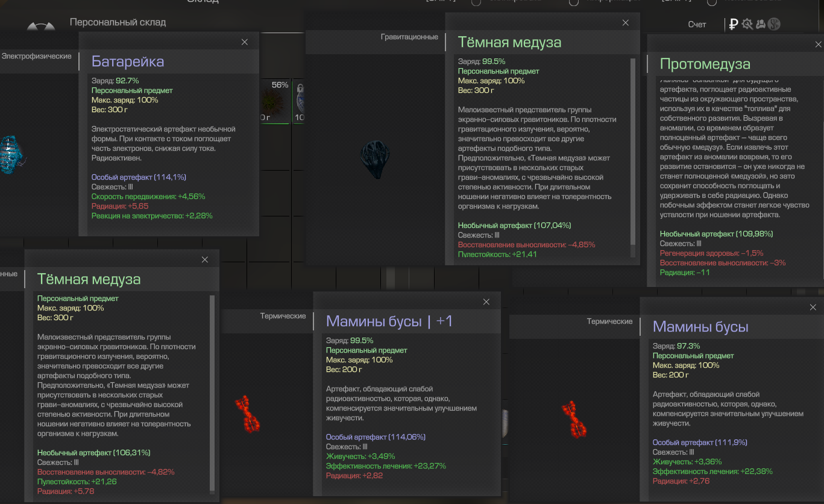
Task: Click the Гравитационные category label
Action: point(409,37)
